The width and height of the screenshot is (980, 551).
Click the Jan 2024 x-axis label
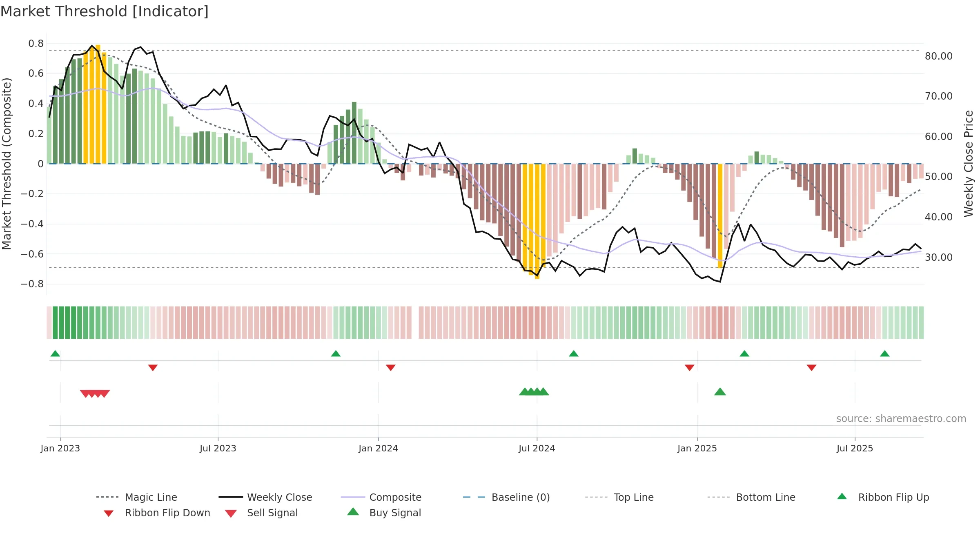(378, 449)
